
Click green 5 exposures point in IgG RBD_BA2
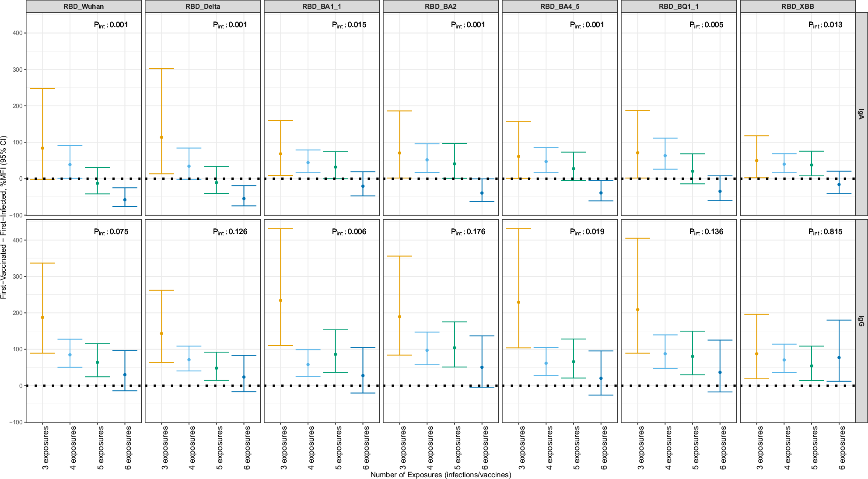point(455,348)
